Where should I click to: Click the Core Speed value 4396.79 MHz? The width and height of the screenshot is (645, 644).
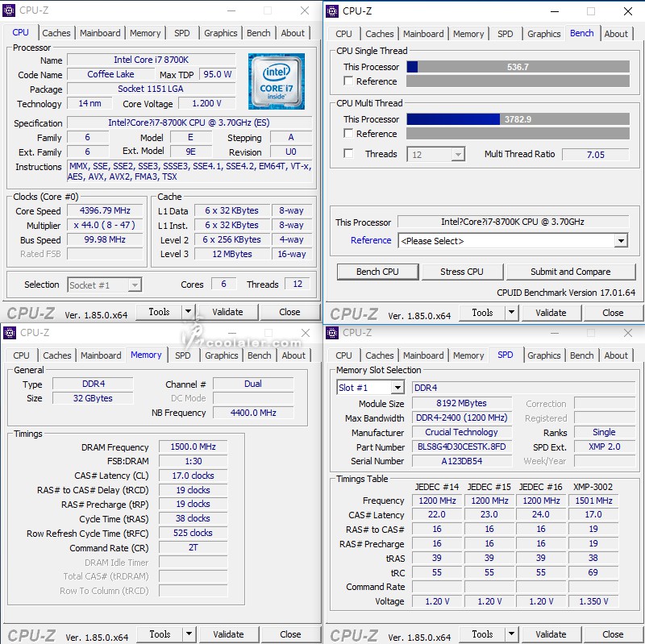click(x=105, y=210)
